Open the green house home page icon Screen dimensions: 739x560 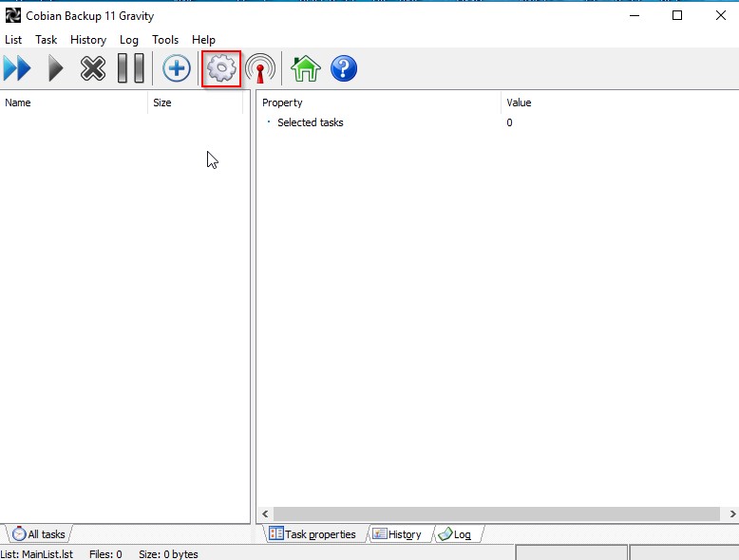pyautogui.click(x=305, y=69)
